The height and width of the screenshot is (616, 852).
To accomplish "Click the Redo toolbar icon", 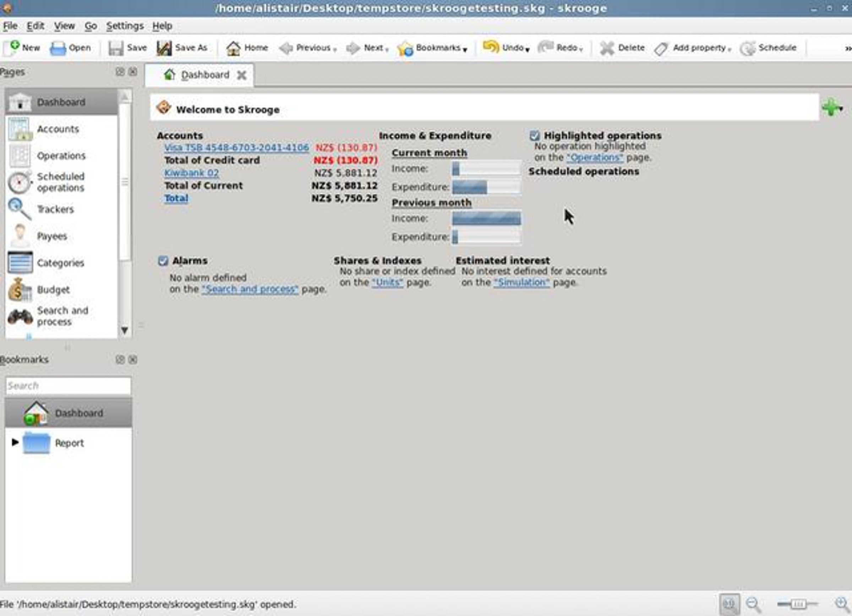I will point(546,47).
